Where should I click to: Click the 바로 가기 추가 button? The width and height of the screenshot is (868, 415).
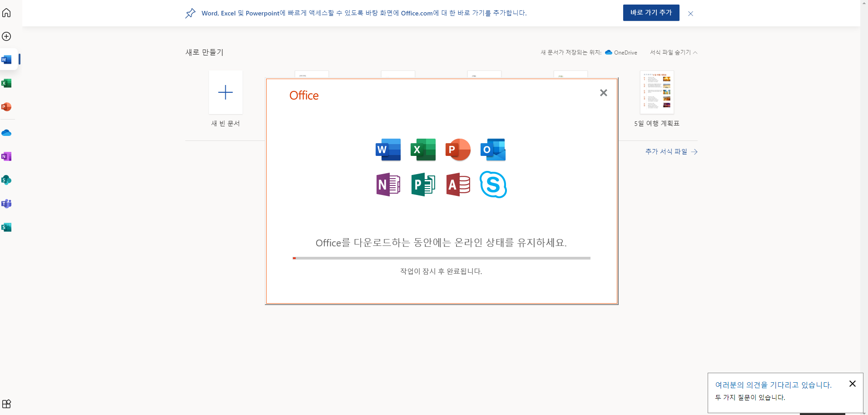click(651, 13)
